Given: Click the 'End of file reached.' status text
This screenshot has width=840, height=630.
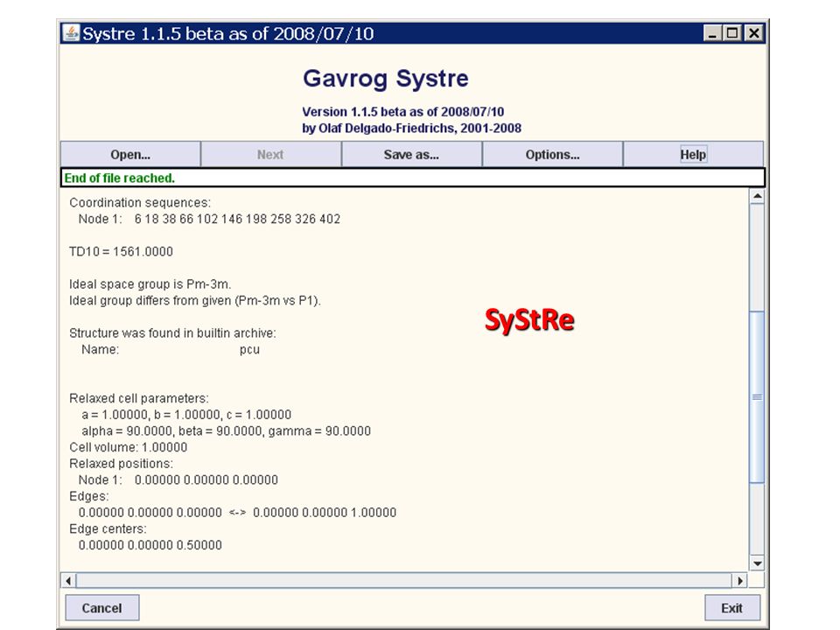Looking at the screenshot, I should (120, 178).
